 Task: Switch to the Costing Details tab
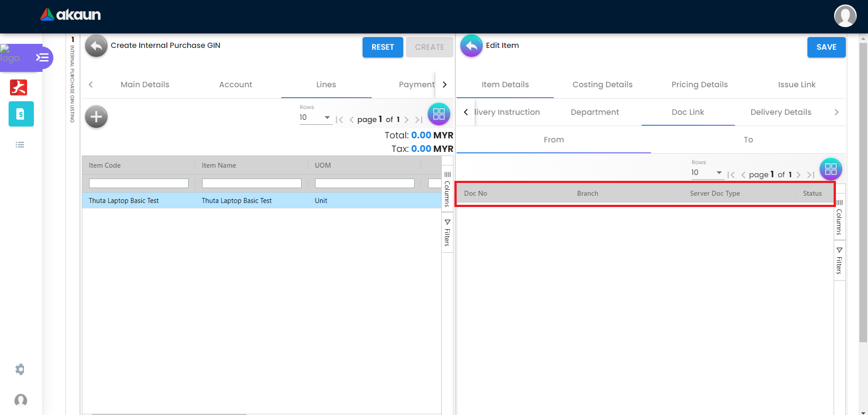(602, 85)
